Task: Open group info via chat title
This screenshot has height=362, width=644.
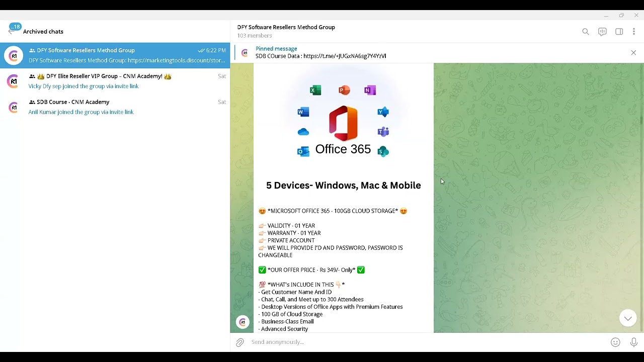Action: point(286,27)
